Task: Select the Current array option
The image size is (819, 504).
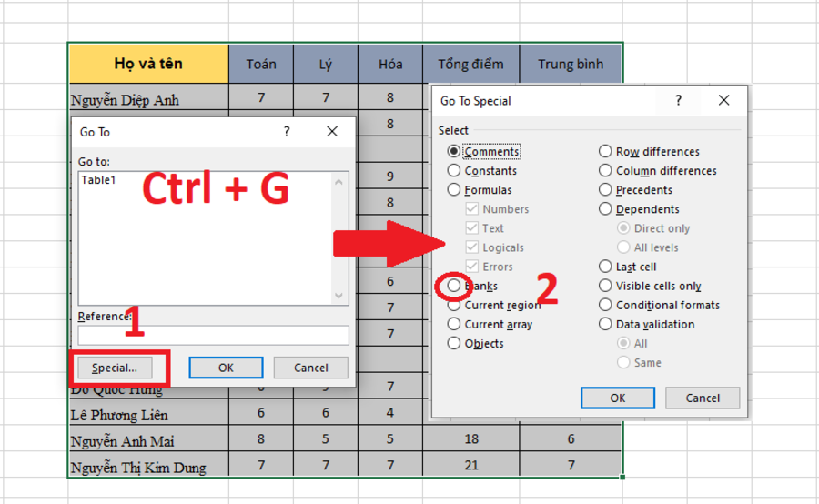Action: (x=453, y=325)
